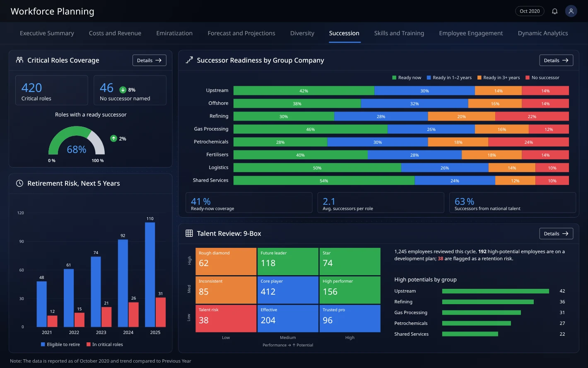Click the 63 % Successors from national talent card

(513, 203)
